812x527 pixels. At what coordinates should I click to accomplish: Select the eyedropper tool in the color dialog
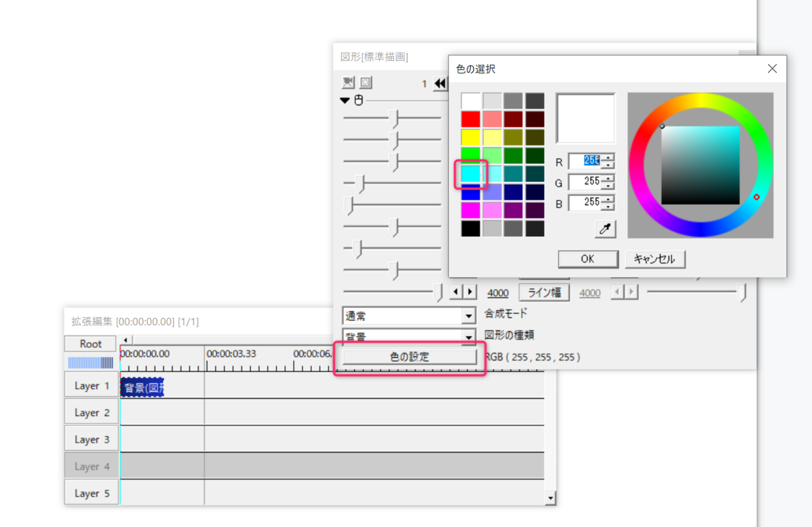point(604,229)
